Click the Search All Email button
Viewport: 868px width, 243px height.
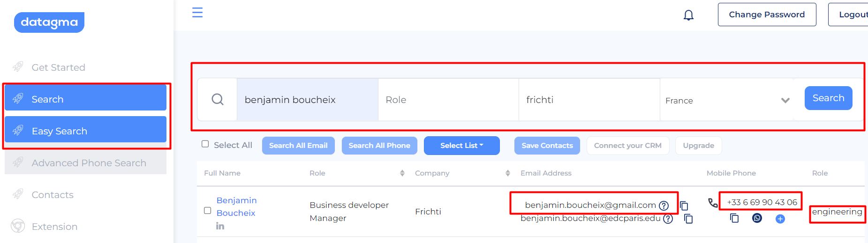pos(298,146)
